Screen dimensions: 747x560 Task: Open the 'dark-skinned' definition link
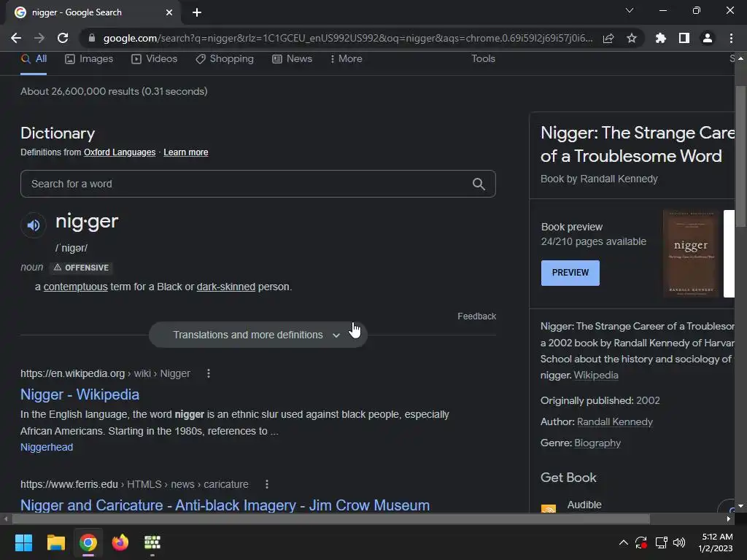pos(226,287)
